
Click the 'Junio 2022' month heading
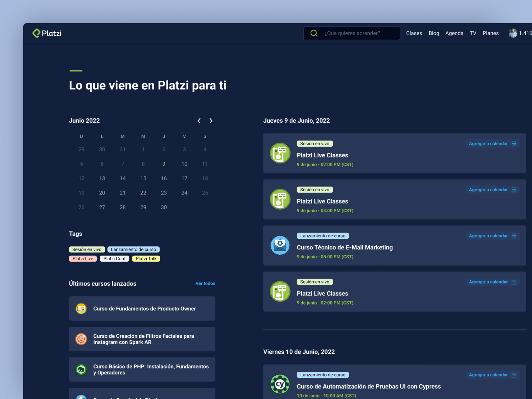84,121
